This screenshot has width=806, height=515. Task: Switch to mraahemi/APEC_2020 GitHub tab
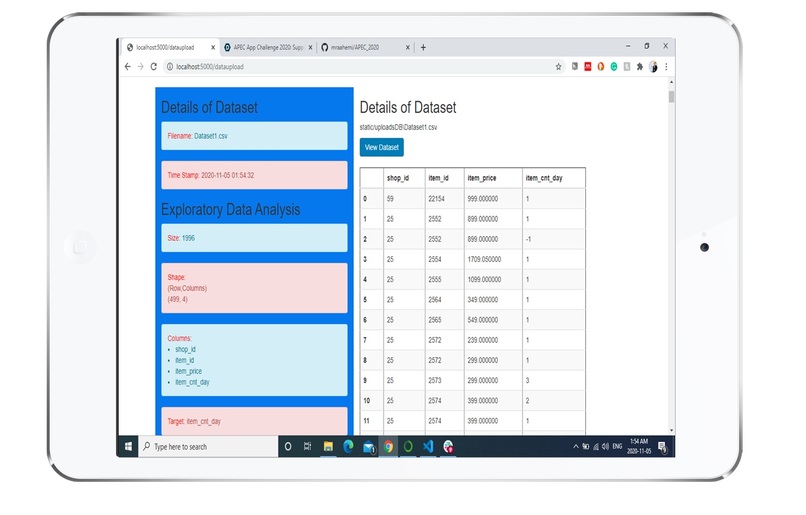365,47
